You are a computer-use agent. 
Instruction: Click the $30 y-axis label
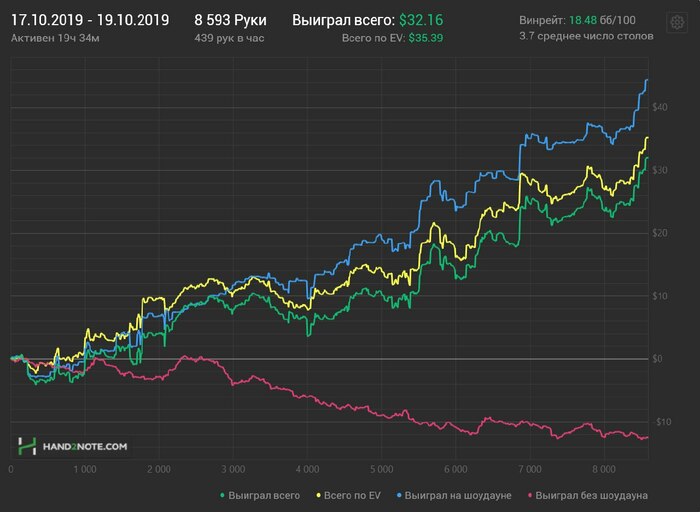[x=660, y=170]
